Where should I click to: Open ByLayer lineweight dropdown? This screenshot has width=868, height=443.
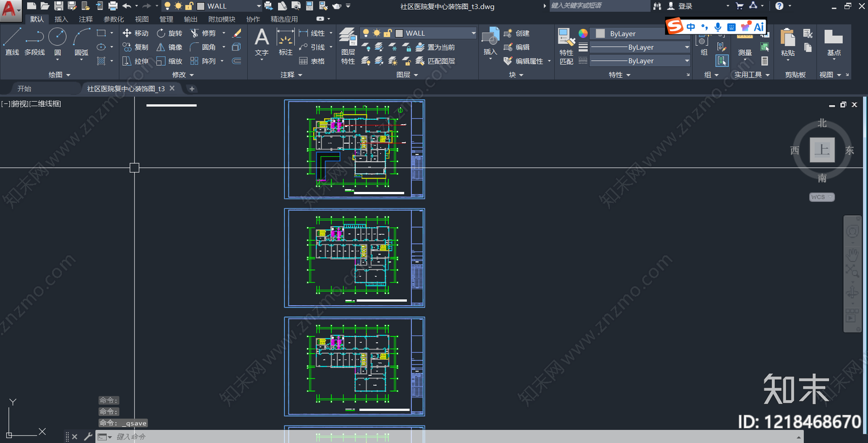click(640, 47)
